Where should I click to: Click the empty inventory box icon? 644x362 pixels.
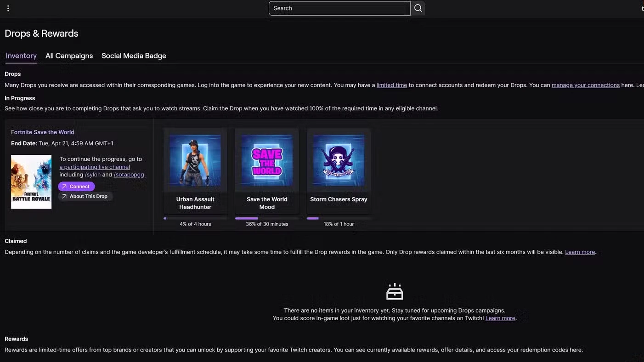tap(395, 292)
